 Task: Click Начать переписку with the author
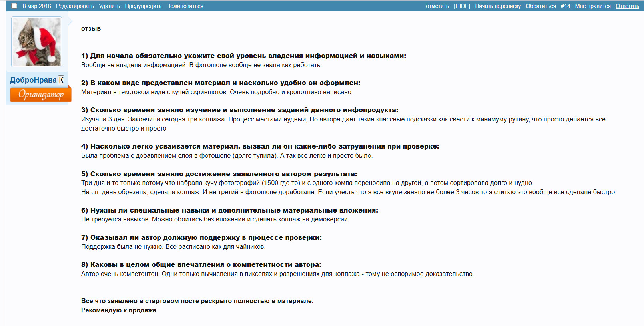498,6
